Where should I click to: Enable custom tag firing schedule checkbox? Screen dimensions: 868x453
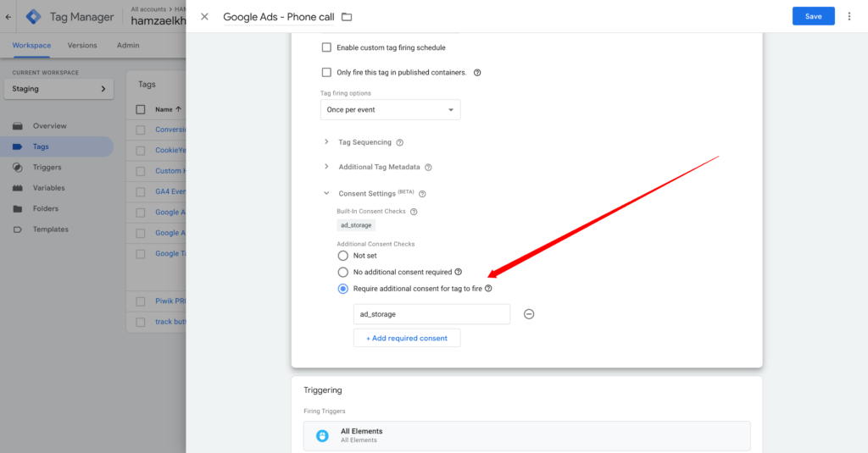(x=327, y=47)
